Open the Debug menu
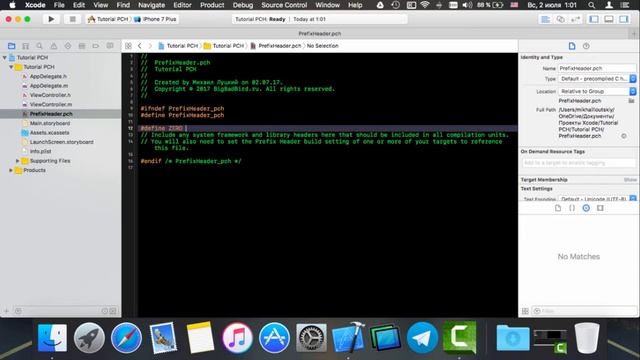 [x=243, y=5]
